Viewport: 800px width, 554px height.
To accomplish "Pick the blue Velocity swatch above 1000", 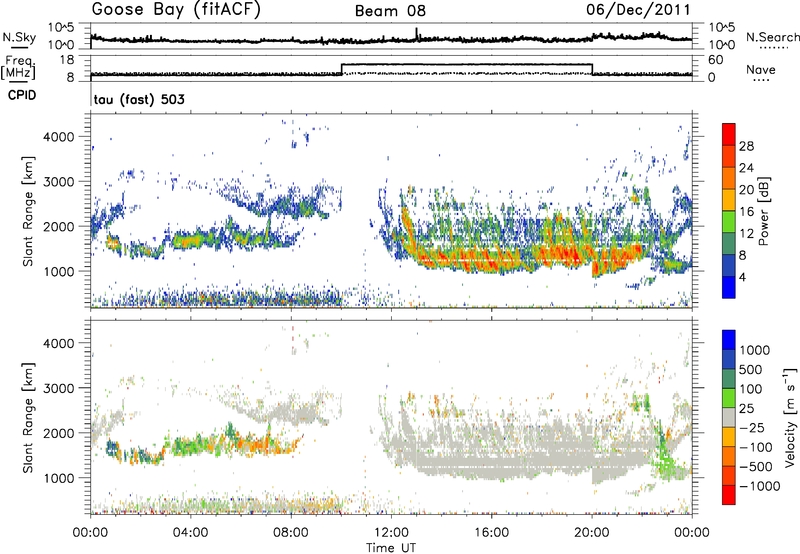I will click(729, 340).
